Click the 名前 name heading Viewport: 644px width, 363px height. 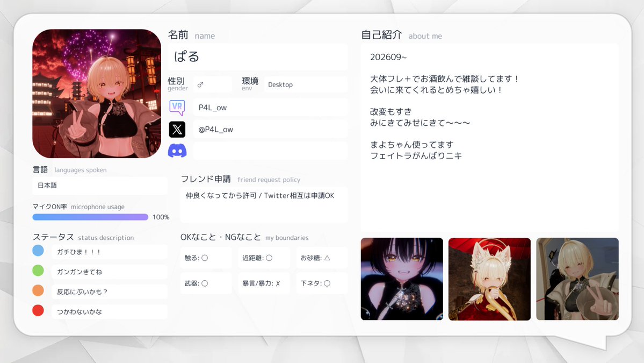tap(191, 35)
